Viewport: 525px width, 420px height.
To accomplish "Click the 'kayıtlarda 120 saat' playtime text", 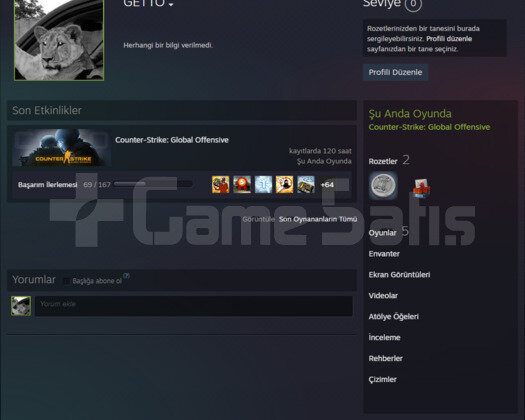I will pos(320,151).
